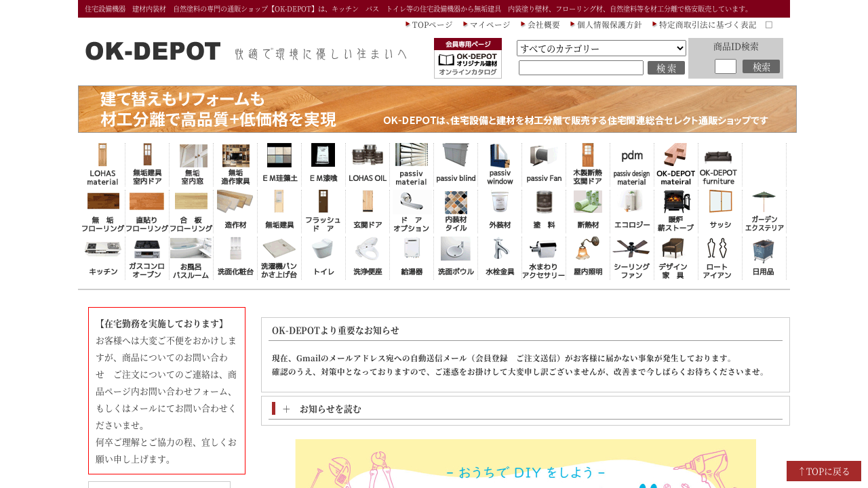868x488 pixels.
Task: Click the small square box after 特定商取引法 link
Action: pyautogui.click(x=769, y=24)
